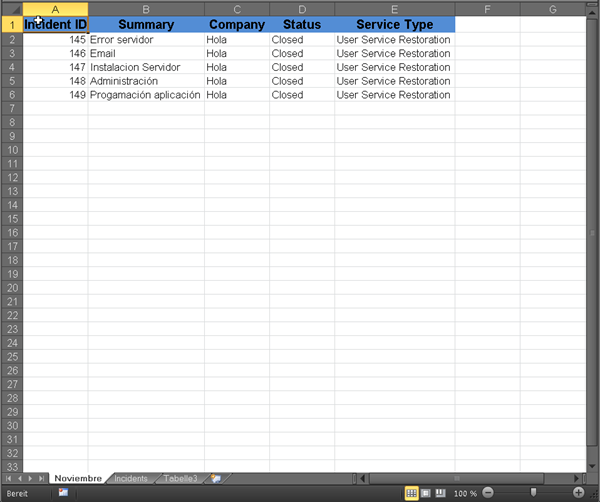Select column B header
The image size is (600, 502).
[146, 9]
